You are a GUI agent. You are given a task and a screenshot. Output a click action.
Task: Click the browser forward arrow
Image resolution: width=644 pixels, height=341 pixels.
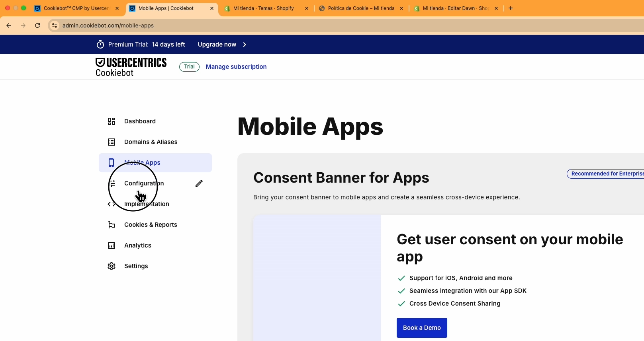point(23,25)
